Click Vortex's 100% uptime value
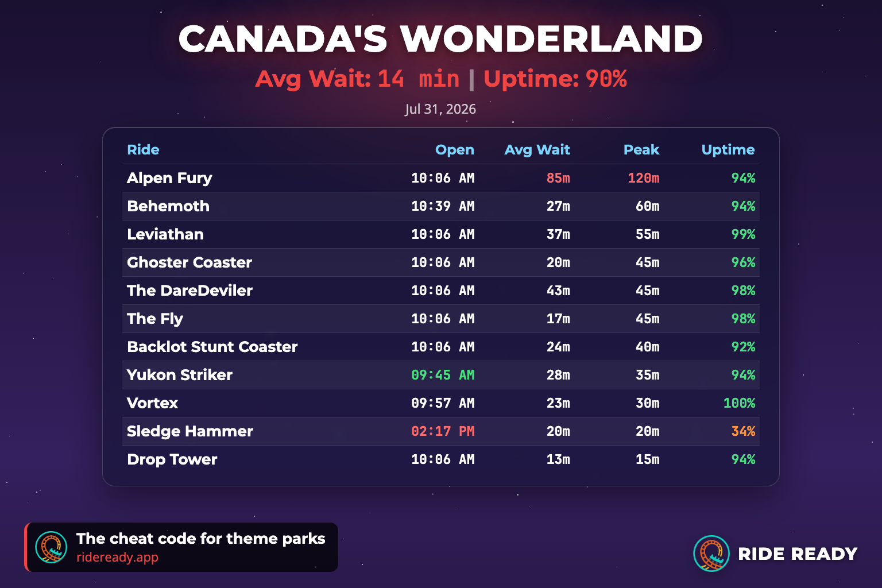 pos(739,403)
